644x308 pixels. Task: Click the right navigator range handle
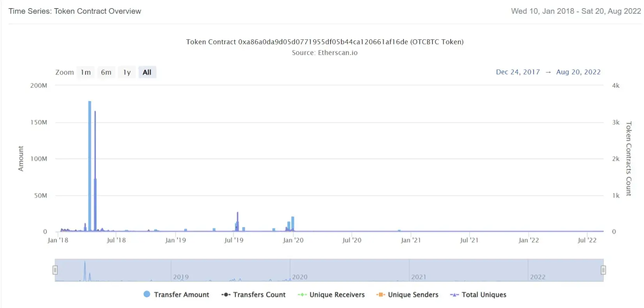[x=603, y=270]
